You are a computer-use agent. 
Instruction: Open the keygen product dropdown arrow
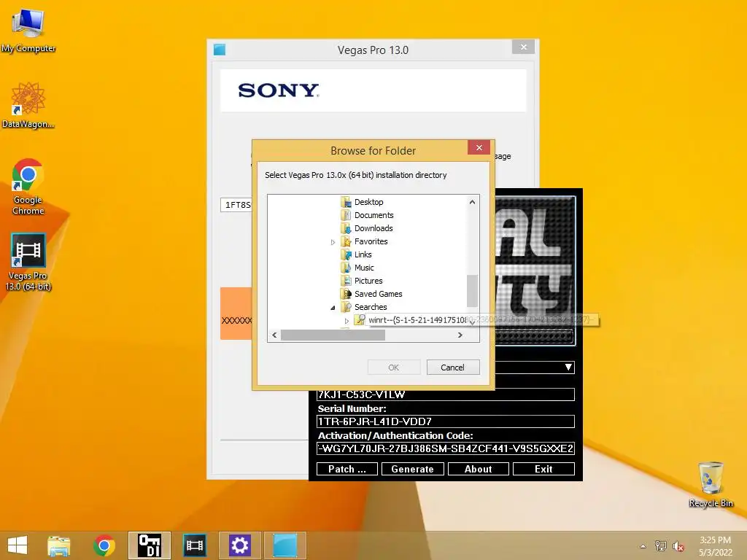[568, 367]
